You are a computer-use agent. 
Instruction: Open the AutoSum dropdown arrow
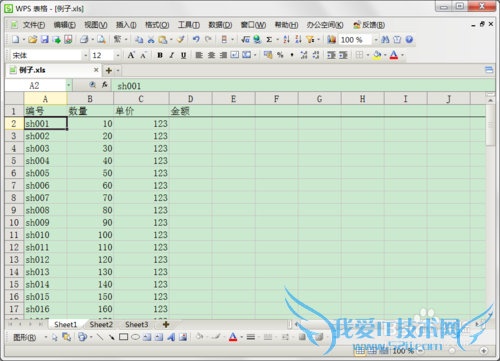pyautogui.click(x=277, y=40)
